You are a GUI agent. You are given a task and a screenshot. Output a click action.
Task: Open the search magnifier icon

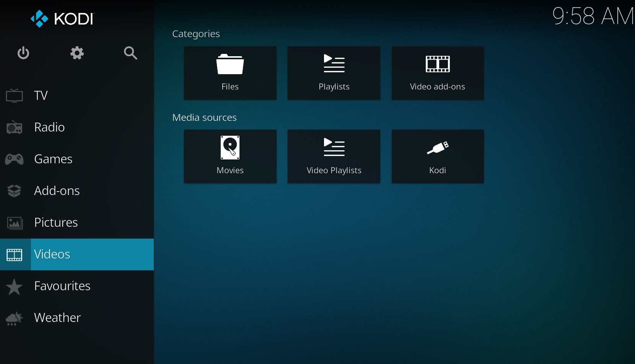tap(130, 53)
